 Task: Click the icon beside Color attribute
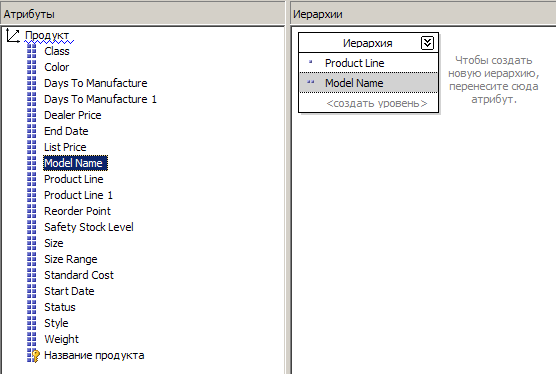(32, 67)
